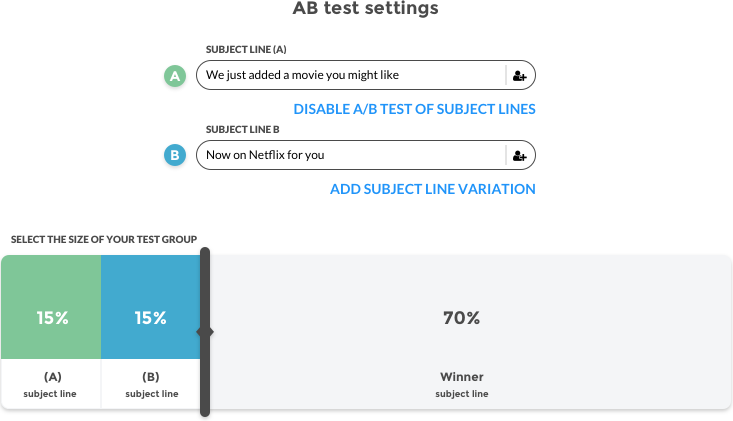
Task: Click the 'AB test settings' heading
Action: click(365, 9)
